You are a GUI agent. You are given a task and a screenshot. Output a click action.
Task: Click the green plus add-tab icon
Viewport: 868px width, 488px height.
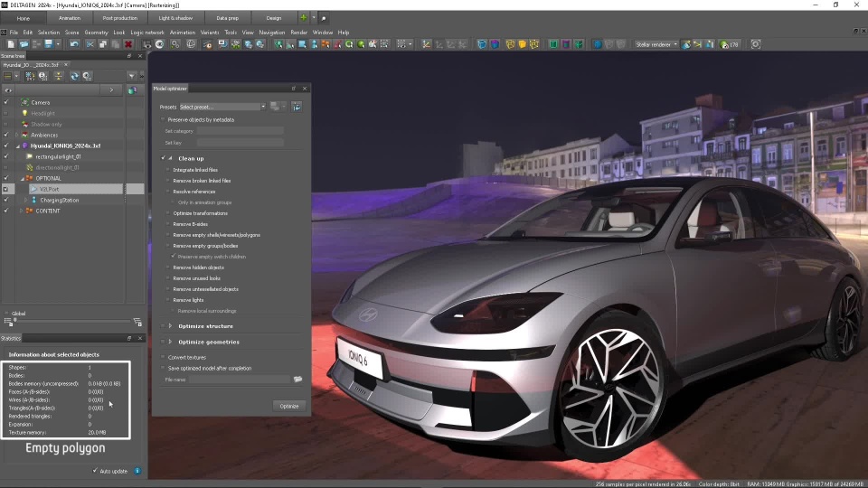pyautogui.click(x=304, y=18)
